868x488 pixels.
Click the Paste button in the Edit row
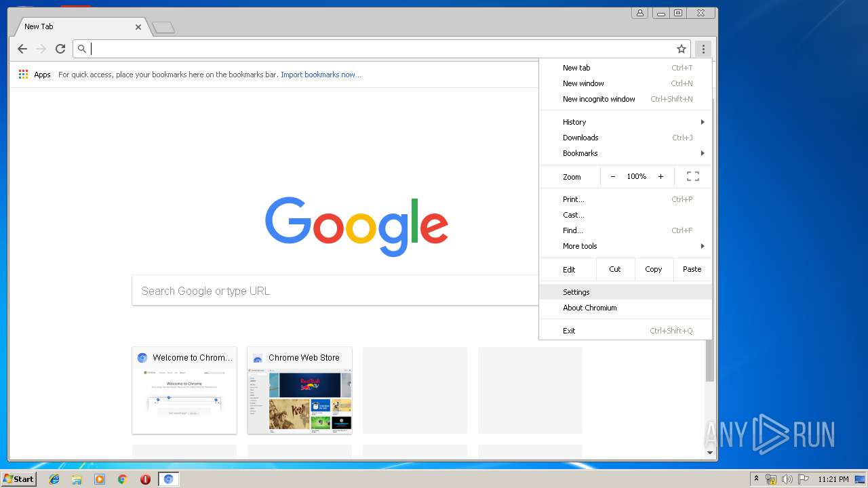tap(692, 269)
